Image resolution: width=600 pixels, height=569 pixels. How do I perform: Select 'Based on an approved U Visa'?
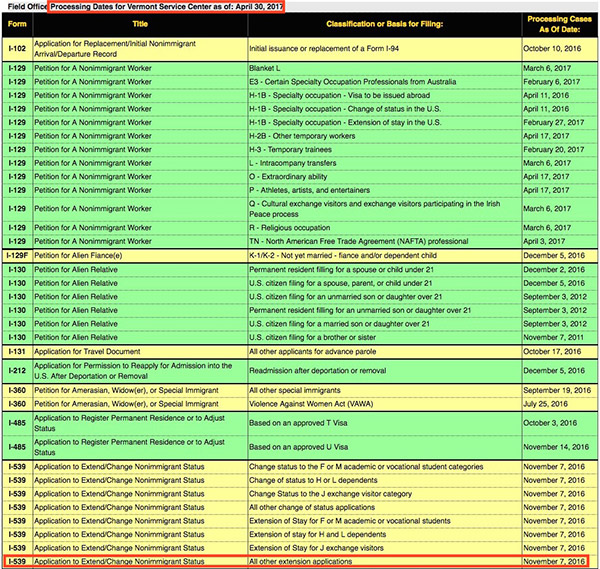298,447
